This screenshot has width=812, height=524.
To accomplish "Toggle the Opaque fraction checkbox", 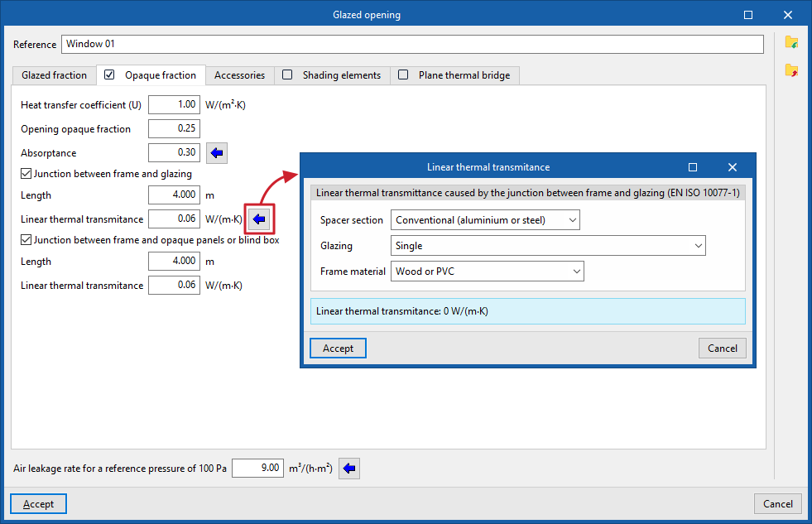I will coord(109,75).
